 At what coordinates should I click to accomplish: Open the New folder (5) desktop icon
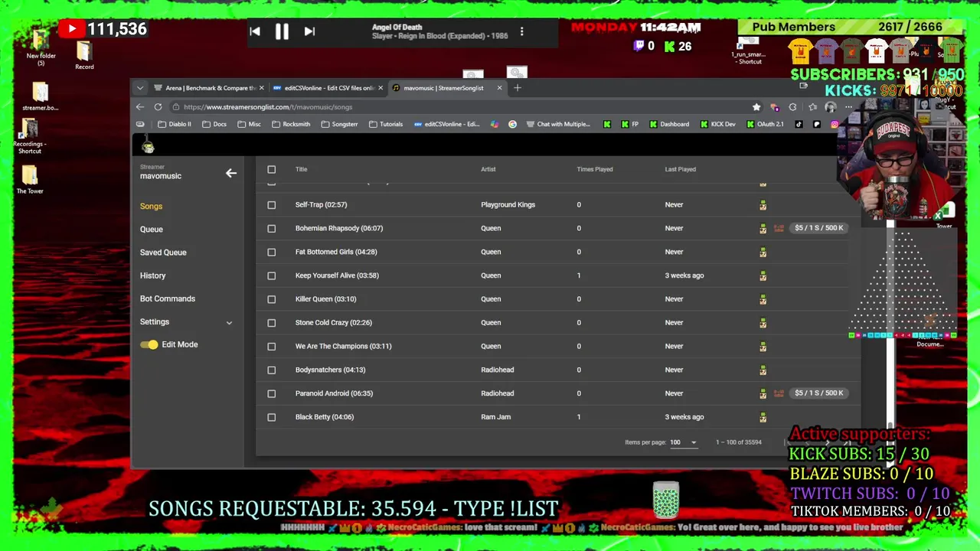[41, 47]
